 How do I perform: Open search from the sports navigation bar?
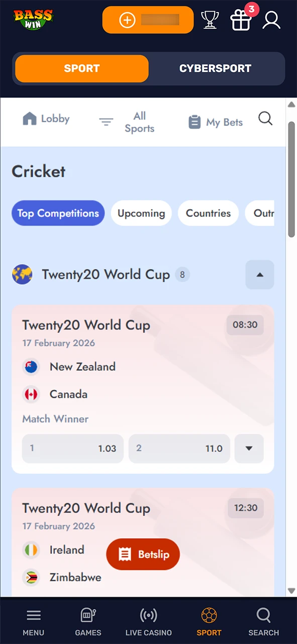tap(265, 118)
